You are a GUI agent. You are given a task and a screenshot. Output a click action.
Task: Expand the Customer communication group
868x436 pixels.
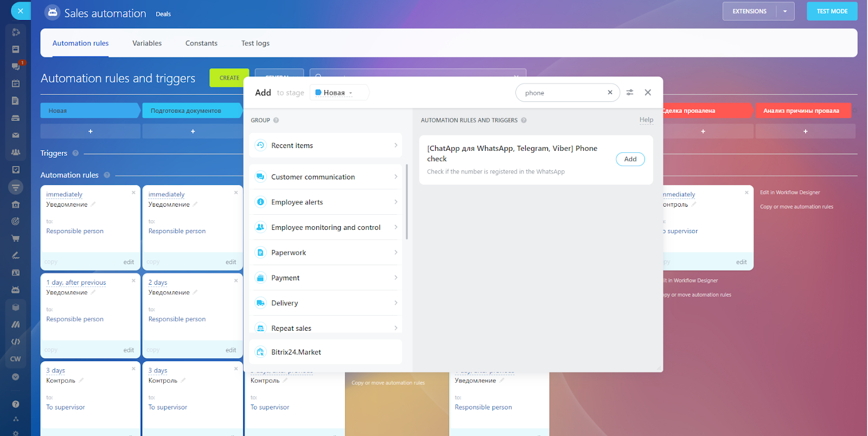[x=325, y=177]
